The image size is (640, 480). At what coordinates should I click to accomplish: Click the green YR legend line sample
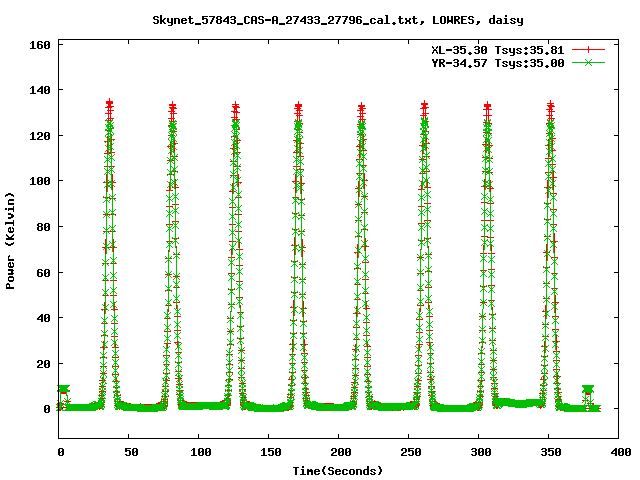pos(588,62)
